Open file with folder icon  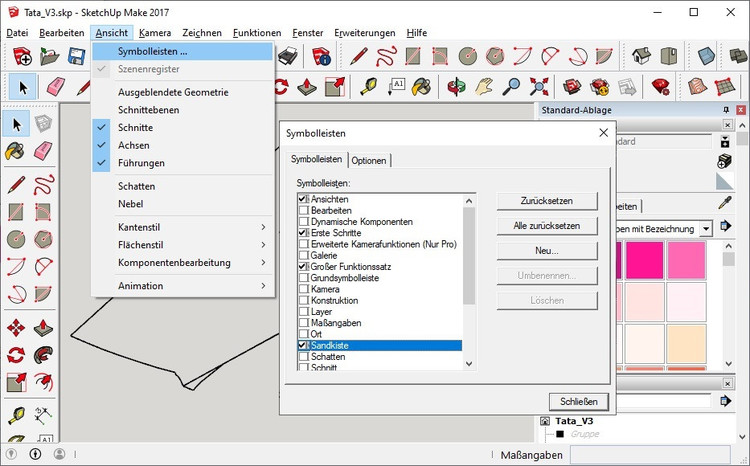[x=49, y=56]
